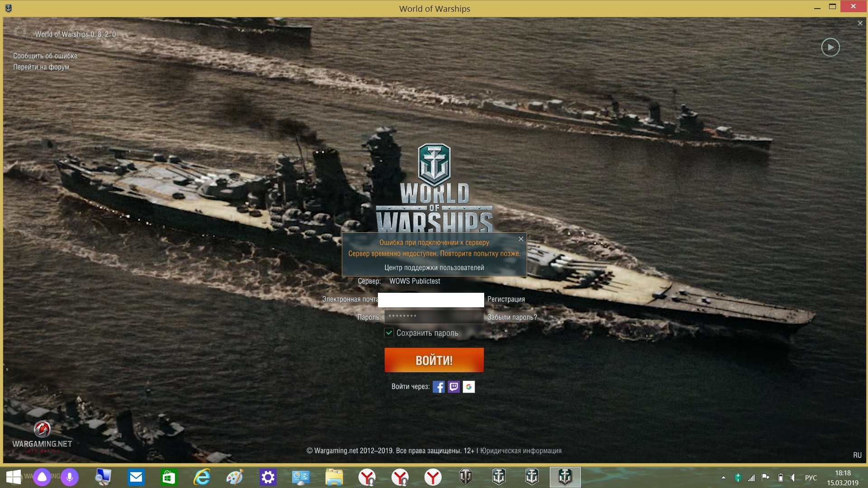Click Сообщить об ошибке link

(45, 56)
